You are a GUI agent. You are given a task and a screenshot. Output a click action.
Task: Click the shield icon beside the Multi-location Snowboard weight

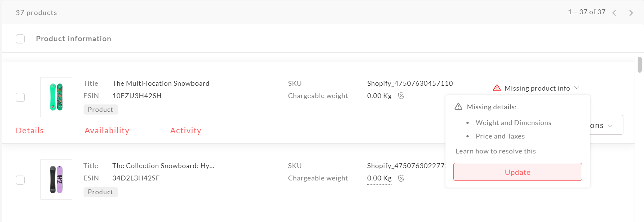(x=401, y=96)
